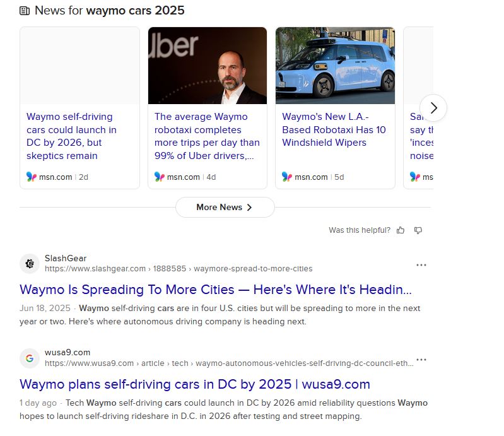Click '1 day ago' timestamp text
The width and height of the screenshot is (504, 436).
pos(38,403)
